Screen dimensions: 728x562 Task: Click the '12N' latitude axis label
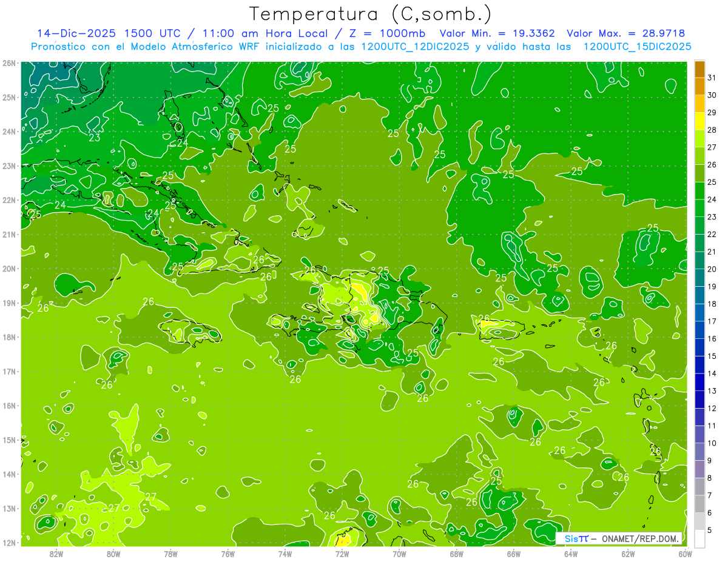pos(9,543)
